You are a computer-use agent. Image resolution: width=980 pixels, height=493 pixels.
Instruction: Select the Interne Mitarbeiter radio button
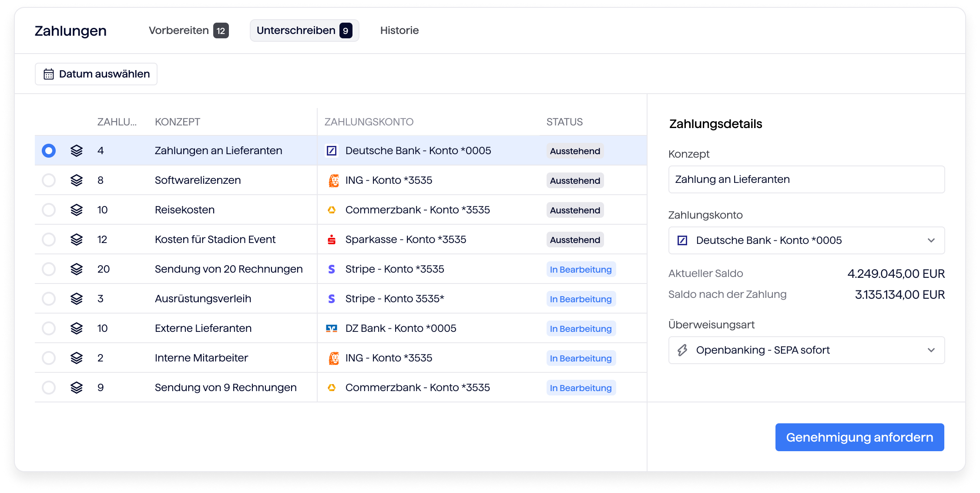(x=49, y=358)
